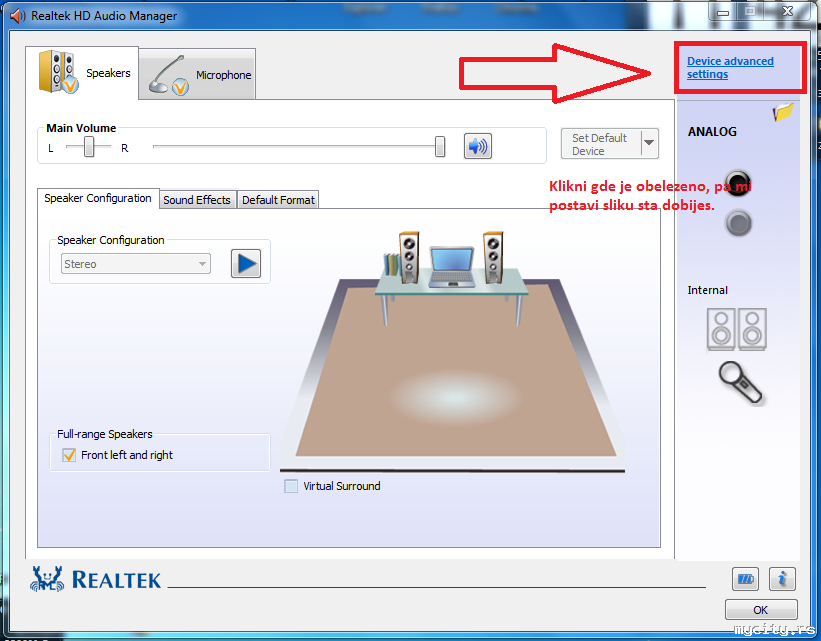Image resolution: width=821 pixels, height=641 pixels.
Task: Play the speaker test sound
Action: (x=246, y=263)
